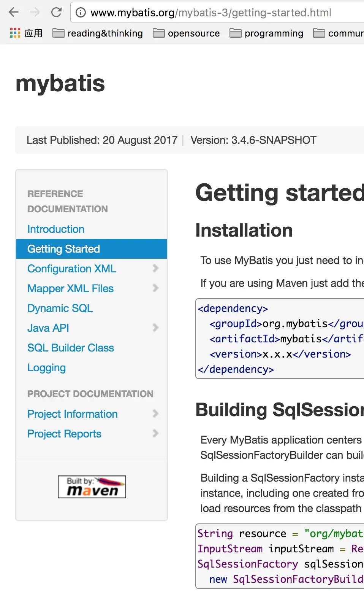Click the String resource code line

coord(280,534)
